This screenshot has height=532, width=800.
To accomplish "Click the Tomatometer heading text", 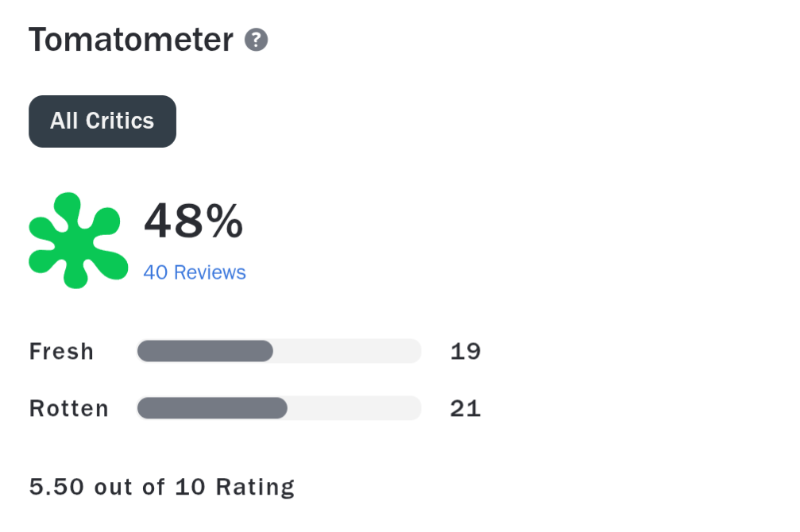I will pyautogui.click(x=131, y=40).
